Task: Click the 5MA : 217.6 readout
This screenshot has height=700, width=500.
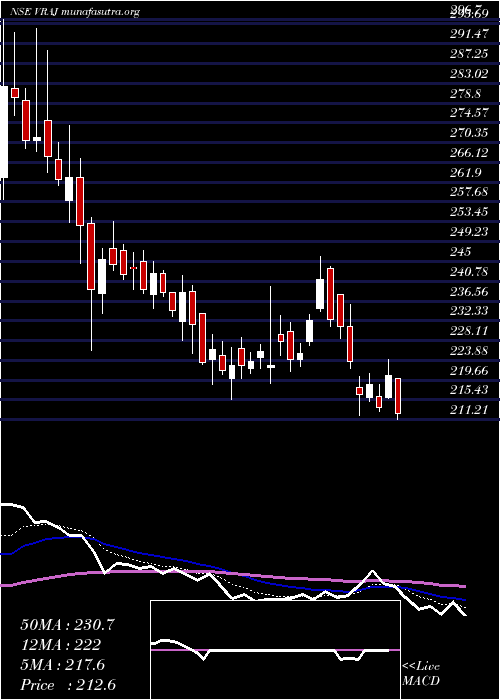Action: coord(63,665)
